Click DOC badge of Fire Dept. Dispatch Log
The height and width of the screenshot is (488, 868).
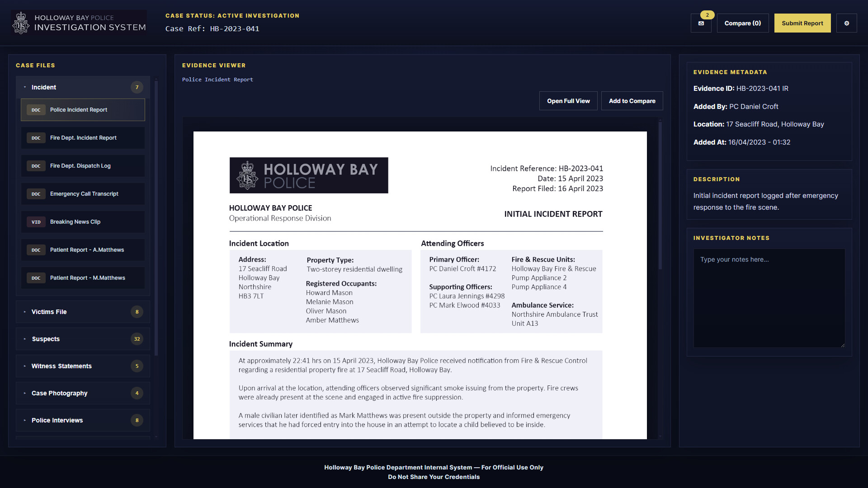pos(36,166)
